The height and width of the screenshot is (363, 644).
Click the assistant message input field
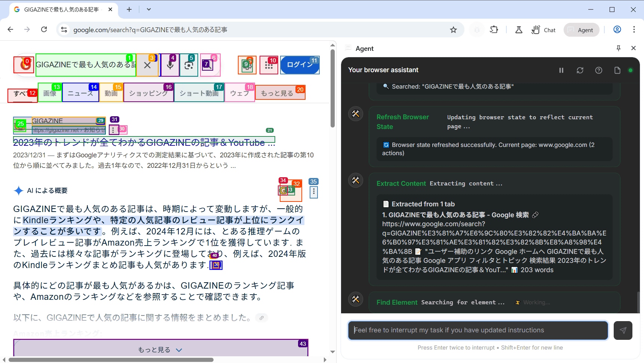(x=478, y=330)
